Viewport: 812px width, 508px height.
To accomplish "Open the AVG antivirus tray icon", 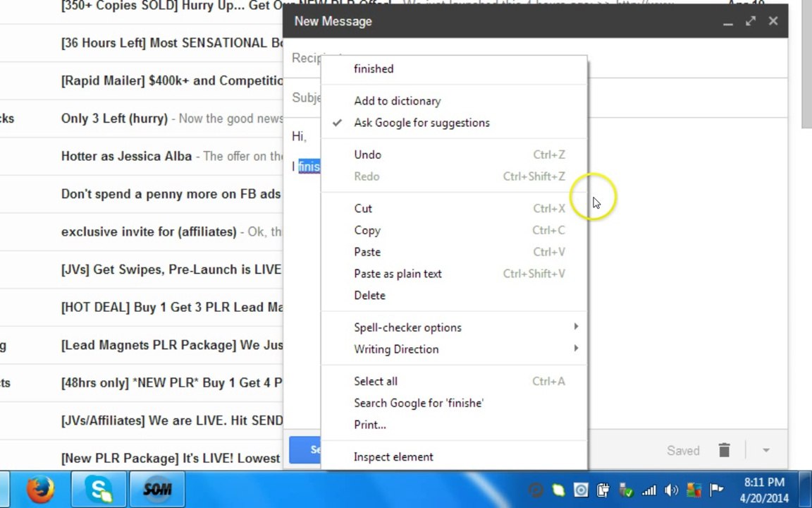I will coord(694,490).
